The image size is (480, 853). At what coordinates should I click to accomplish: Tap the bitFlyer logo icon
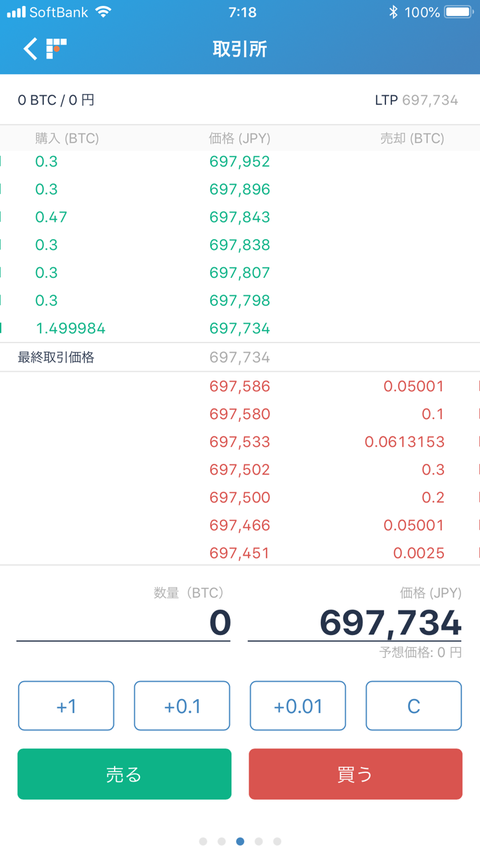coord(56,48)
